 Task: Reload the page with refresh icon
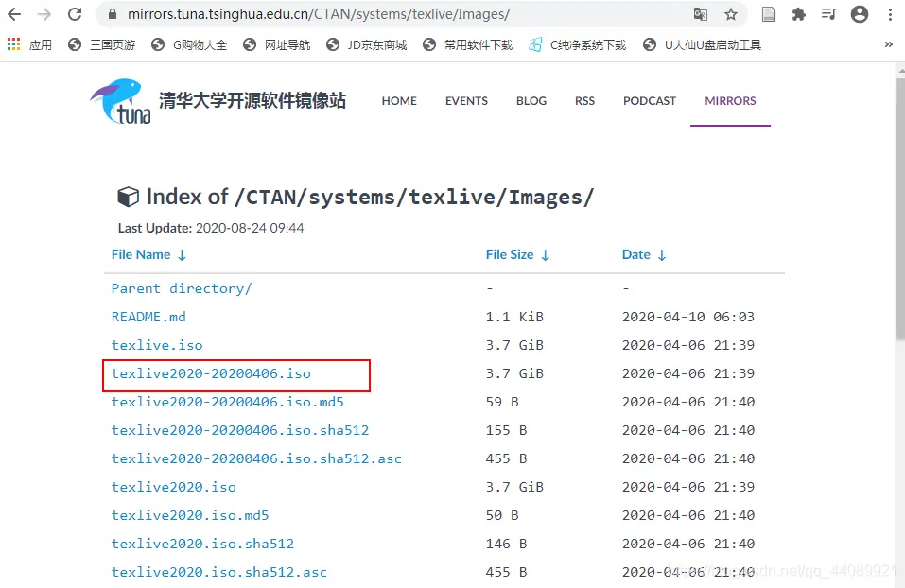pos(75,14)
